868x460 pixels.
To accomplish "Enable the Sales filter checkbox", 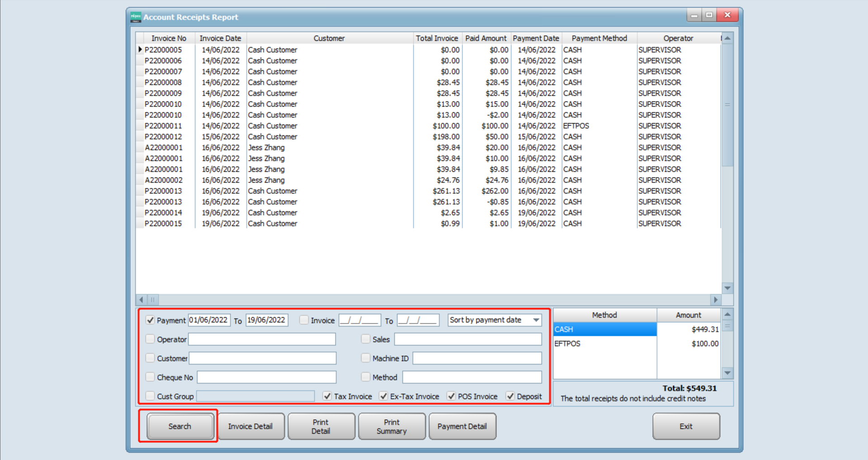I will point(366,339).
